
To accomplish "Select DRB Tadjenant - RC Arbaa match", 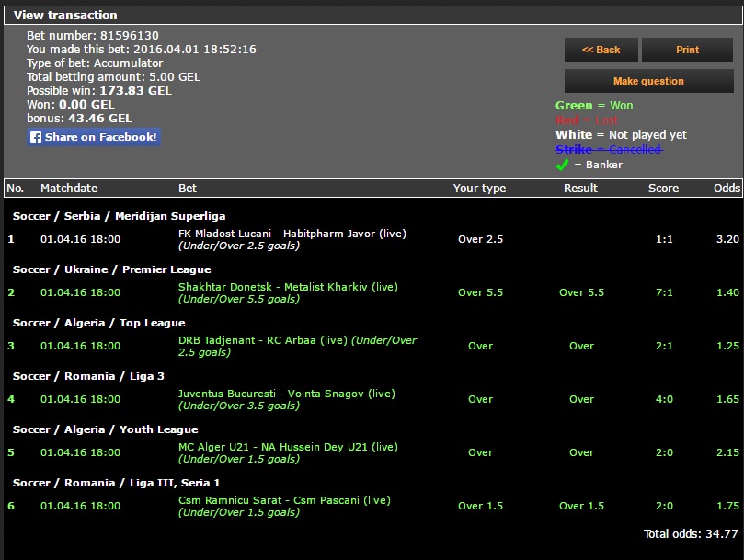I will [262, 340].
